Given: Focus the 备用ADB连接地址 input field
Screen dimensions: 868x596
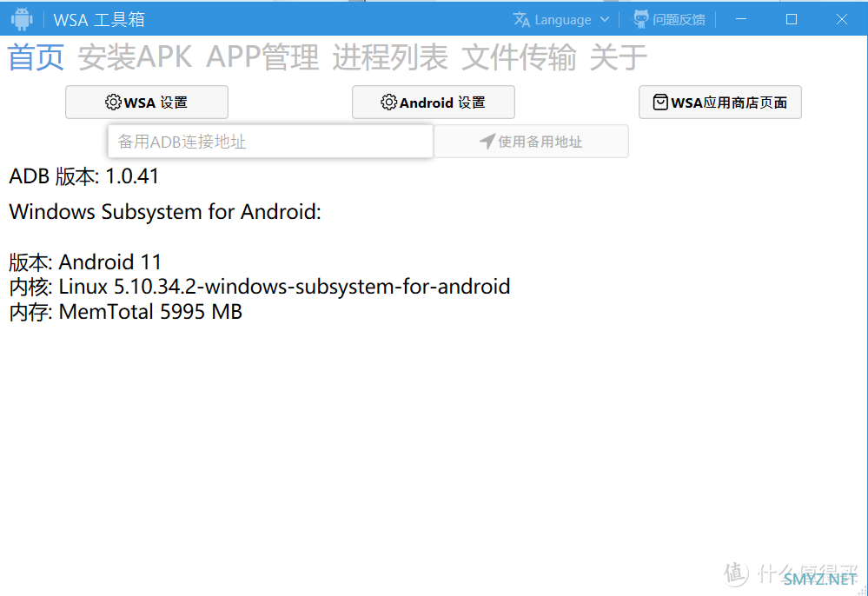Looking at the screenshot, I should 270,142.
